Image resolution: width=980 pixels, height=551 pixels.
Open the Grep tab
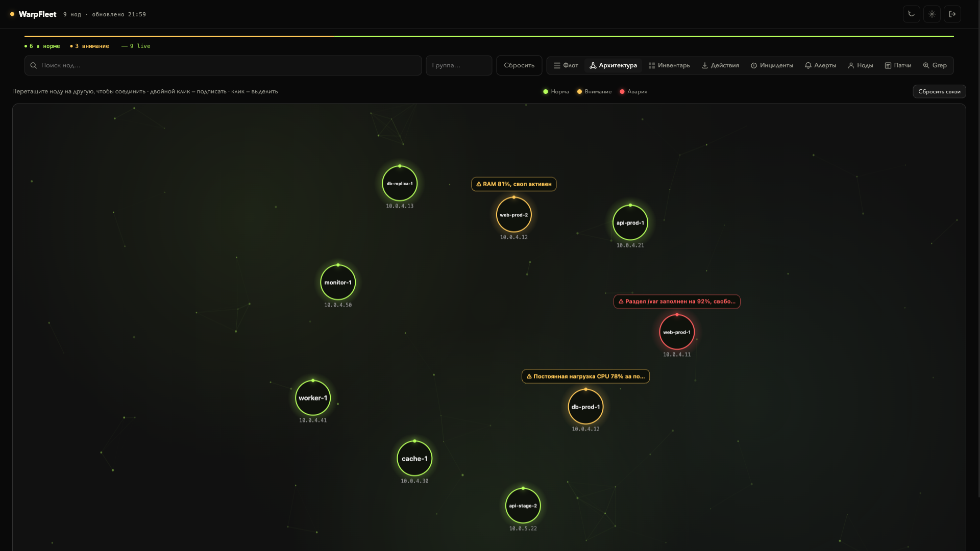[x=935, y=65]
